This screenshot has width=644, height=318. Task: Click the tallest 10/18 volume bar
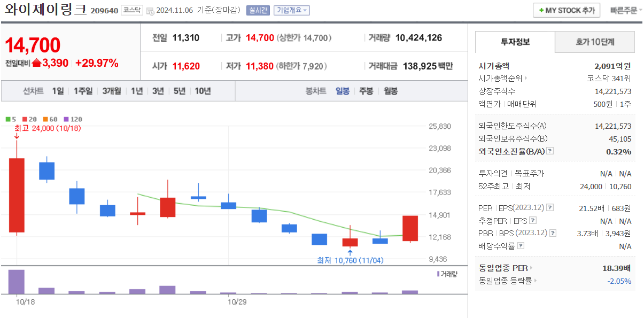coord(17,282)
